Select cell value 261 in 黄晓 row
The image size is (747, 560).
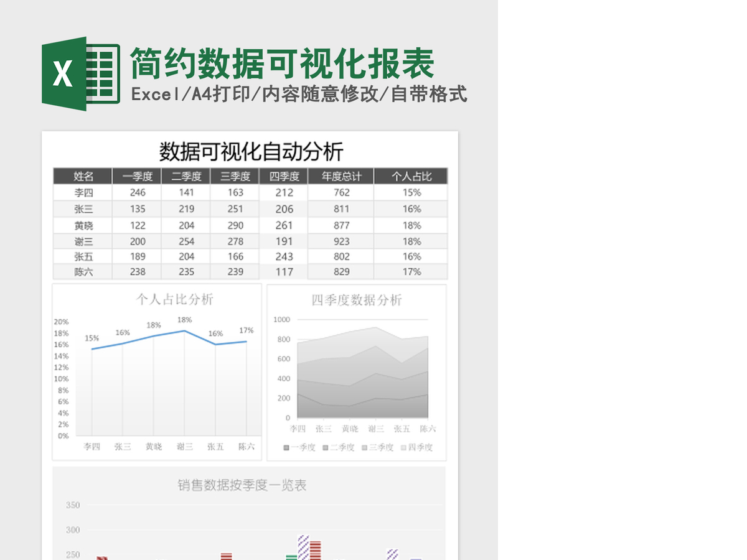coord(284,225)
